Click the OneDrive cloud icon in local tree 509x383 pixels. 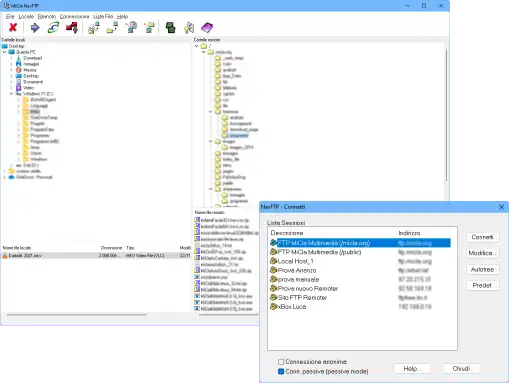(12, 177)
